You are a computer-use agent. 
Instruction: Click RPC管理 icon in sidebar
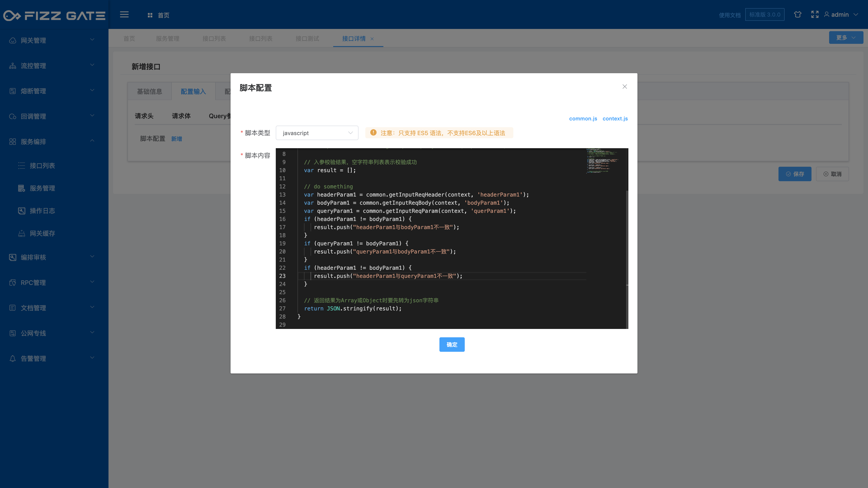pyautogui.click(x=12, y=283)
